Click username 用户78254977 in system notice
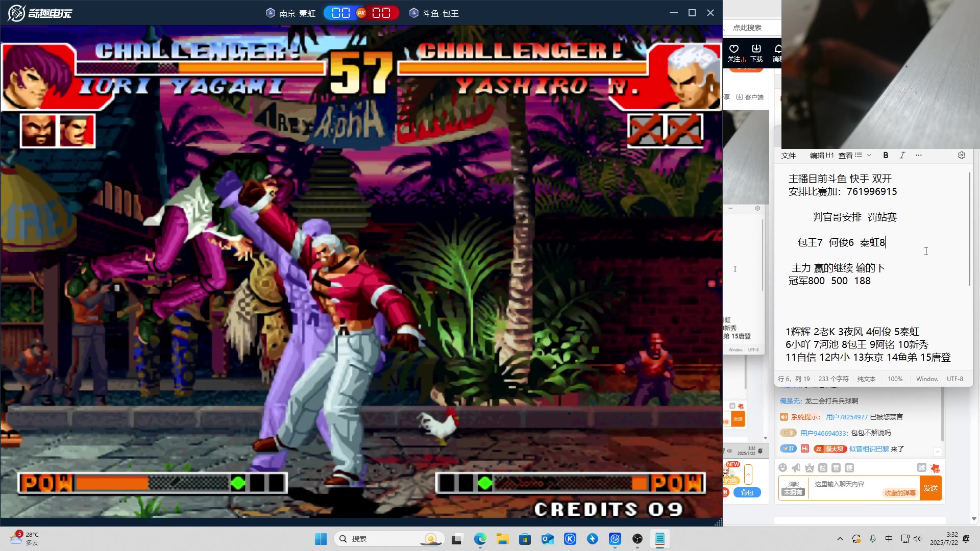 click(847, 417)
